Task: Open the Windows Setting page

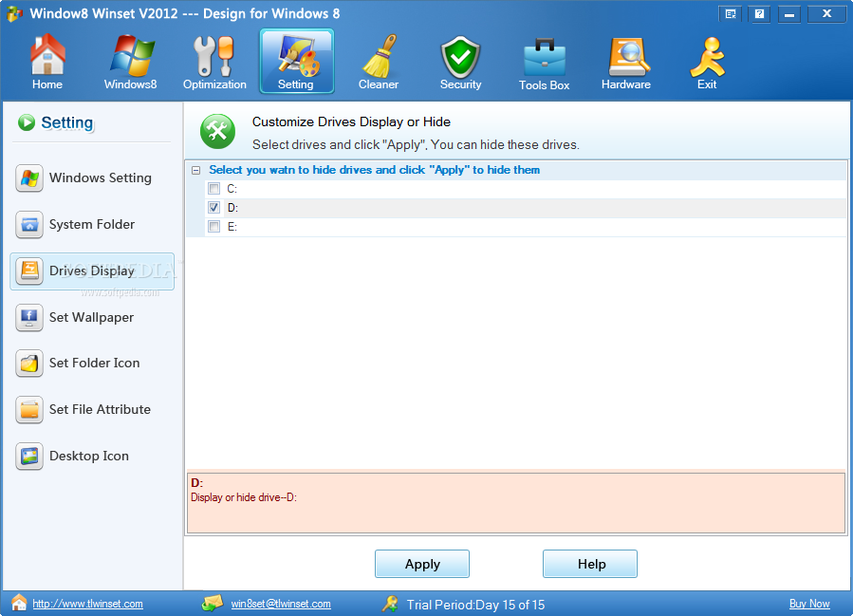Action: (x=92, y=177)
